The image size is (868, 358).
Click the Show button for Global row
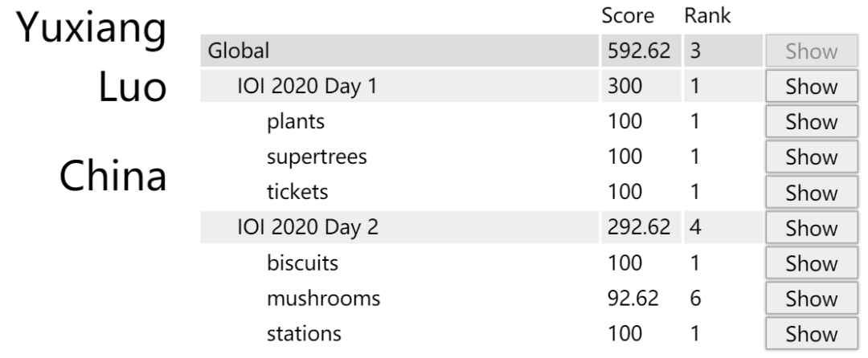tap(810, 52)
